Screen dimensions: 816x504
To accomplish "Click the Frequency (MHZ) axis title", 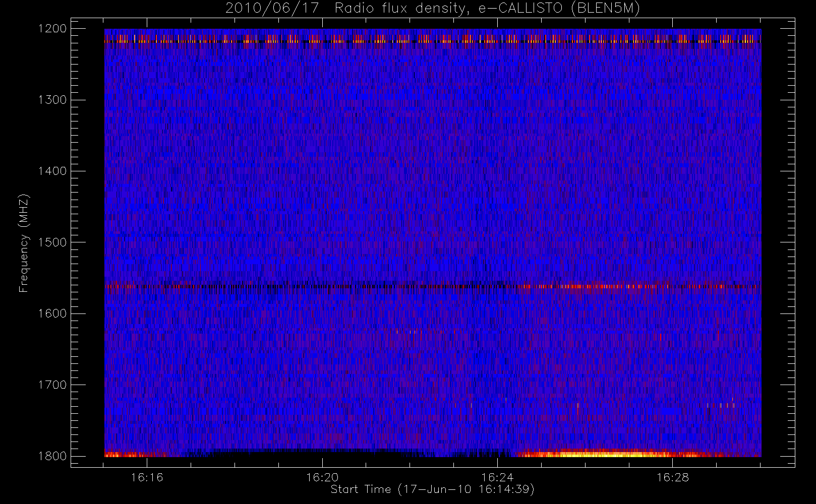I will point(24,243).
